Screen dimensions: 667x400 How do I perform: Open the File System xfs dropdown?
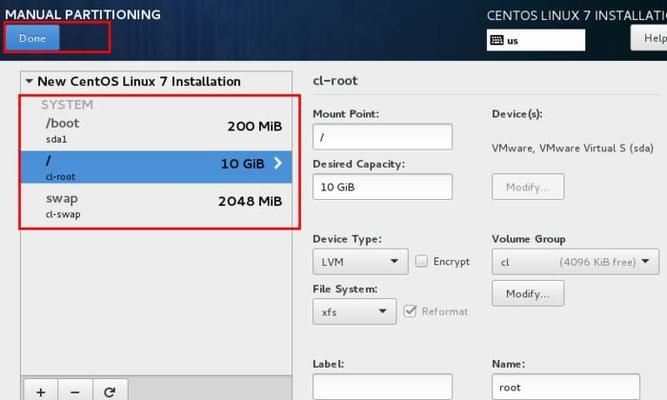354,312
